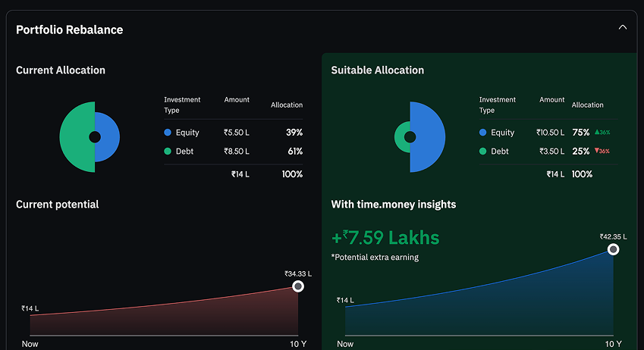Click blue Equity dot in Current Allocation
The height and width of the screenshot is (350, 644).
pos(168,132)
